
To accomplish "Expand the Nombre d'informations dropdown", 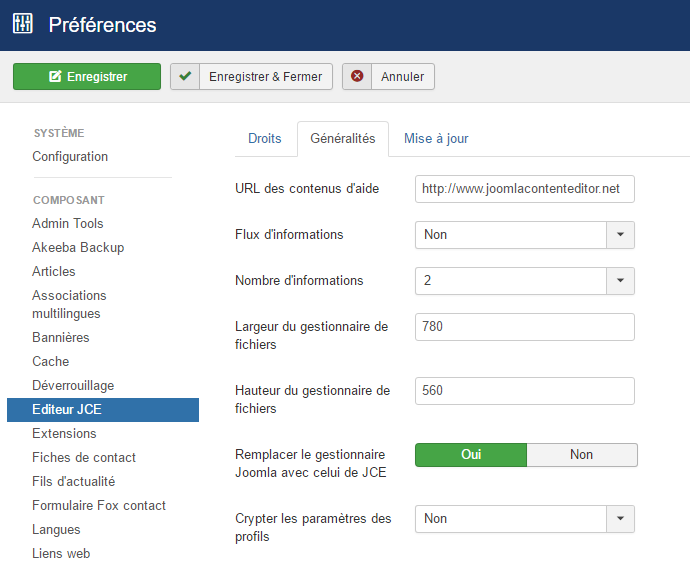I will pos(525,281).
